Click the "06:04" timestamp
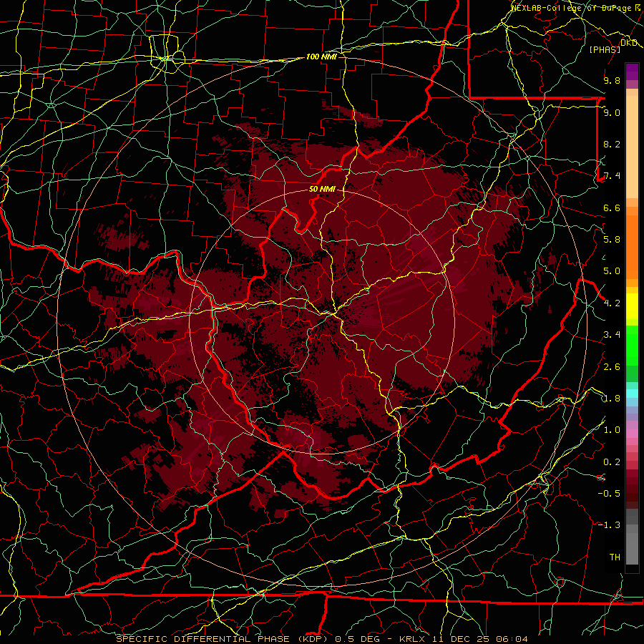This screenshot has height=644, width=644. click(512, 639)
